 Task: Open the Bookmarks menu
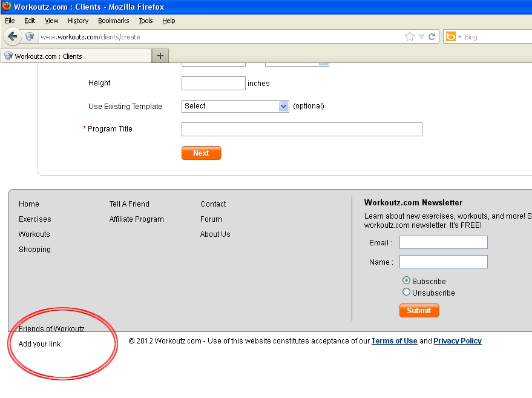[114, 21]
